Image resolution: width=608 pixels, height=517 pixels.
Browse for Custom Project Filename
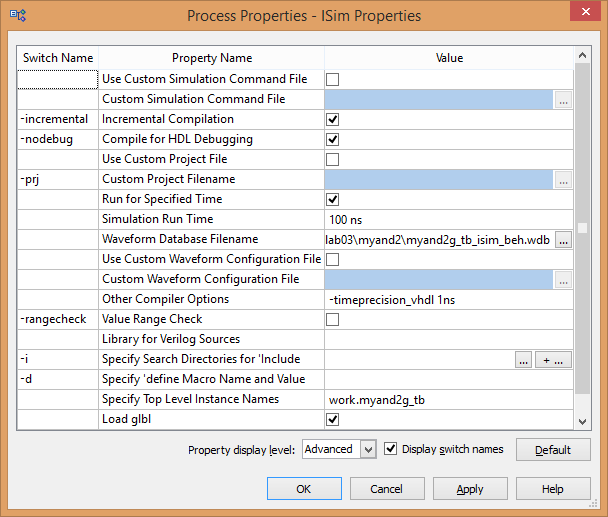pyautogui.click(x=563, y=180)
